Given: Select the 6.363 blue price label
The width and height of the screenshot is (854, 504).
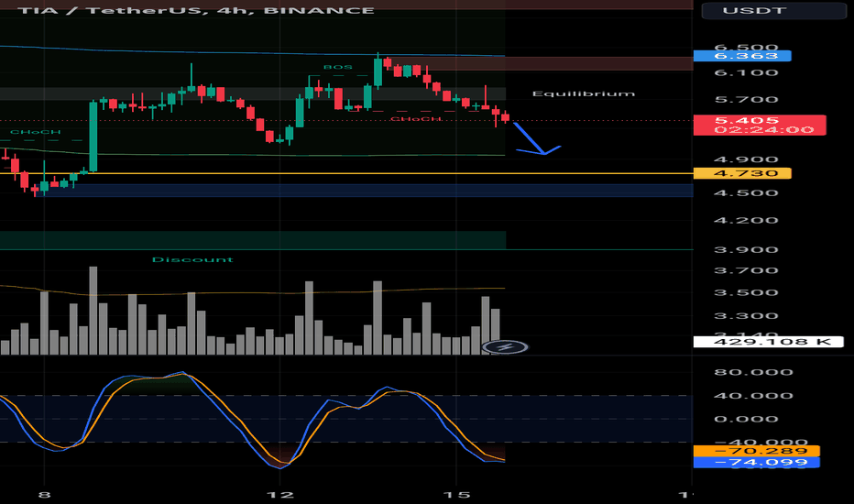Looking at the screenshot, I should pos(742,56).
